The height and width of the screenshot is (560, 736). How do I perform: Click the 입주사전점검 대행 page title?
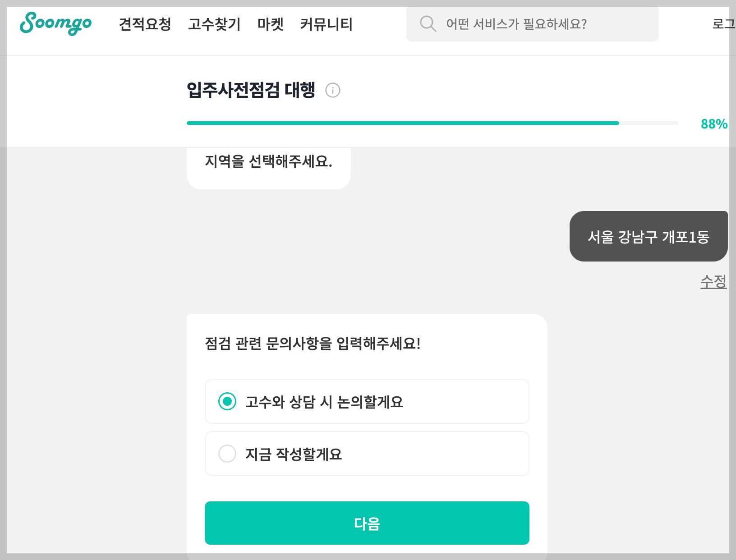(x=252, y=90)
